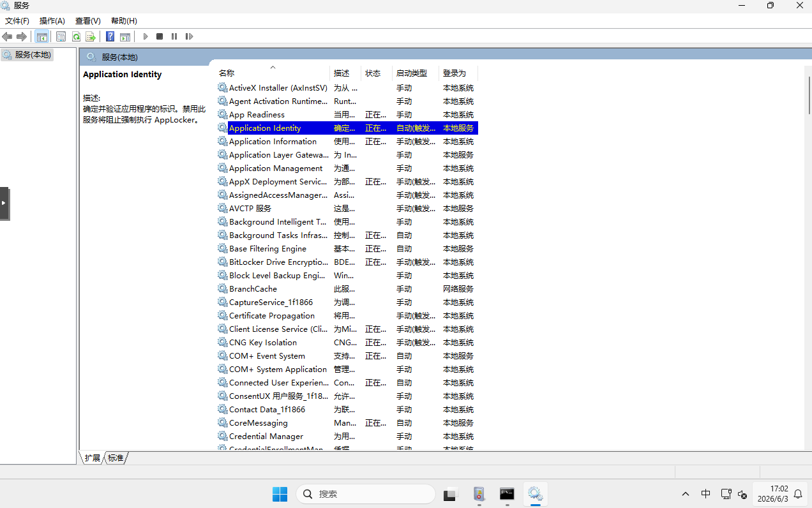Show hidden tray icons chevron

(x=686, y=494)
